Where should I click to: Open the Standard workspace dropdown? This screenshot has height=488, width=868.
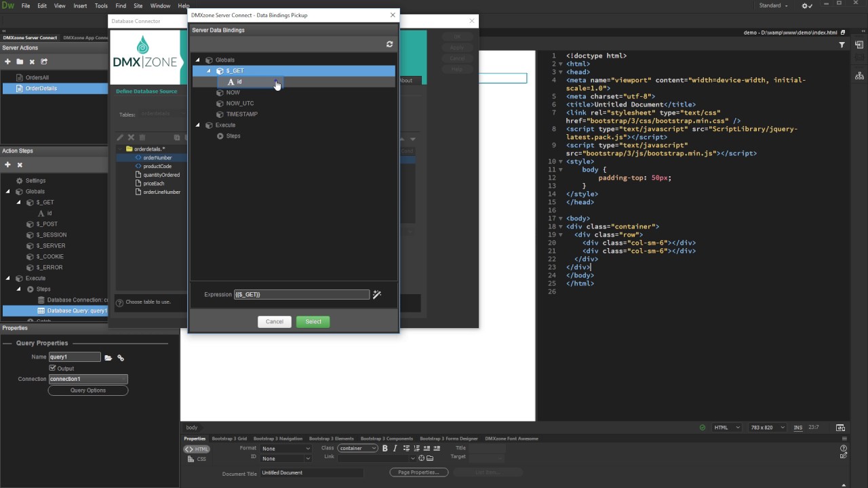click(773, 5)
